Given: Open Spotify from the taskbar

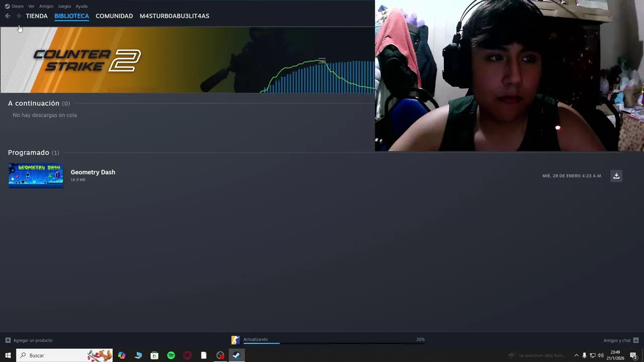Looking at the screenshot, I should [171, 355].
